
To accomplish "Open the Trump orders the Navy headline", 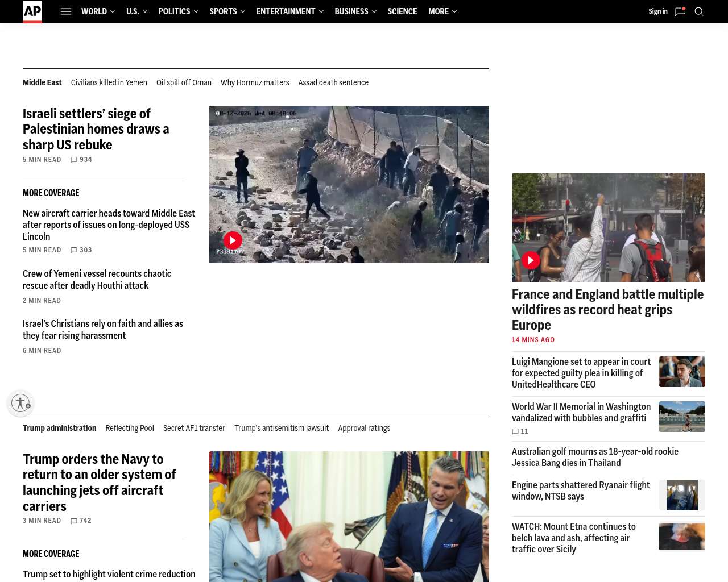I will 99,483.
